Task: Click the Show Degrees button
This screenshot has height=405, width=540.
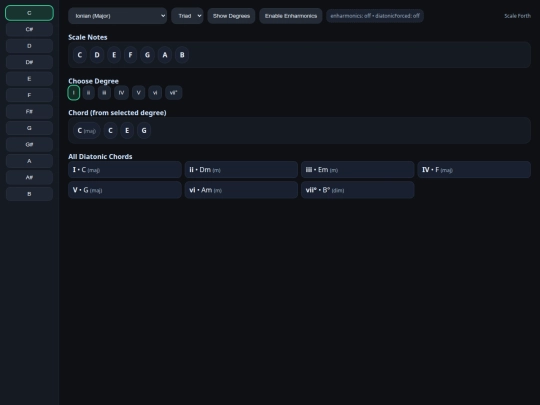Action: click(231, 16)
